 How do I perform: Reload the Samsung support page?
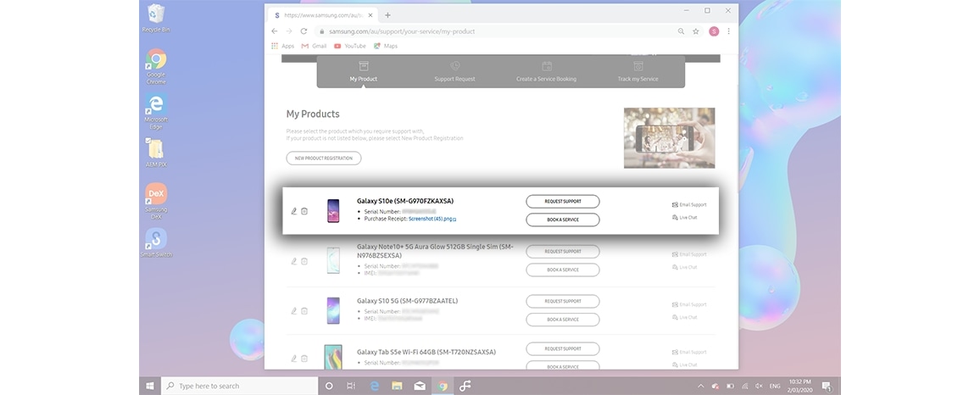tap(303, 31)
